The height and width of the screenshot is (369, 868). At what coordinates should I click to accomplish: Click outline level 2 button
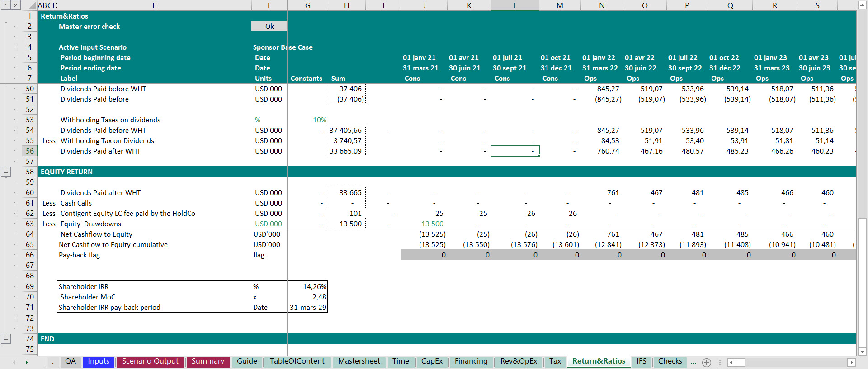15,5
